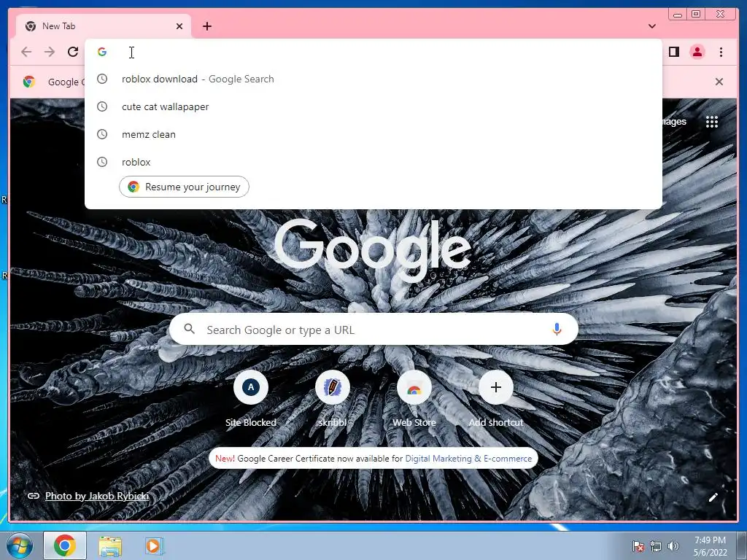Click the partially visible Images link
The width and height of the screenshot is (747, 560).
coord(675,122)
